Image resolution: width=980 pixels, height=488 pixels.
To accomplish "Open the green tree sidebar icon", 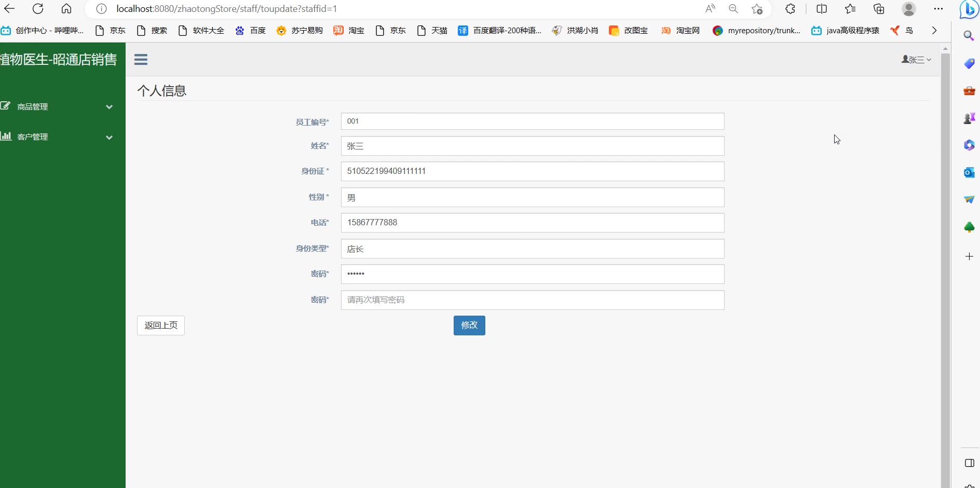I will tap(969, 227).
